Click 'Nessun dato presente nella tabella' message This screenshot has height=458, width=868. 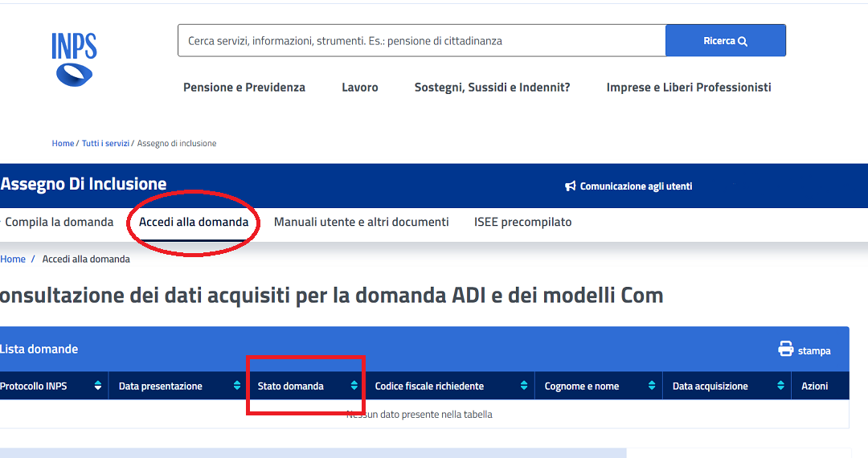(x=419, y=415)
